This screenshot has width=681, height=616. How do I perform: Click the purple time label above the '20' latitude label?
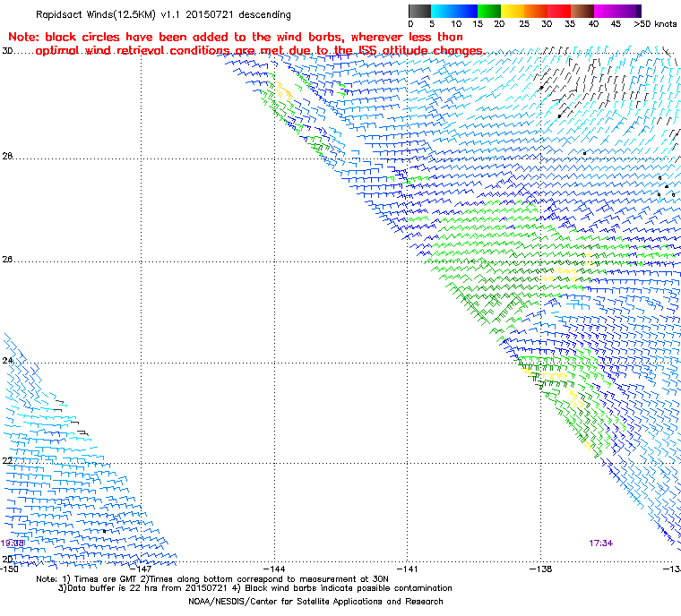tap(13, 543)
